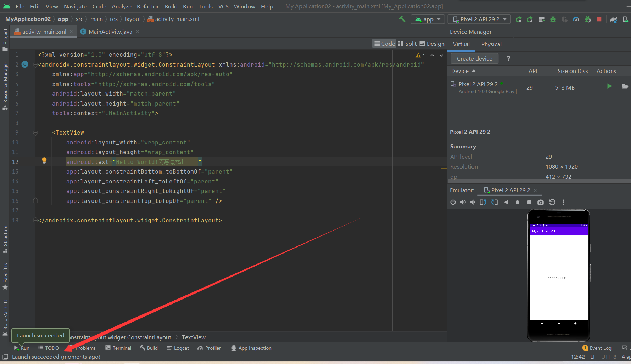Adjust emulator volume up control

point(463,202)
